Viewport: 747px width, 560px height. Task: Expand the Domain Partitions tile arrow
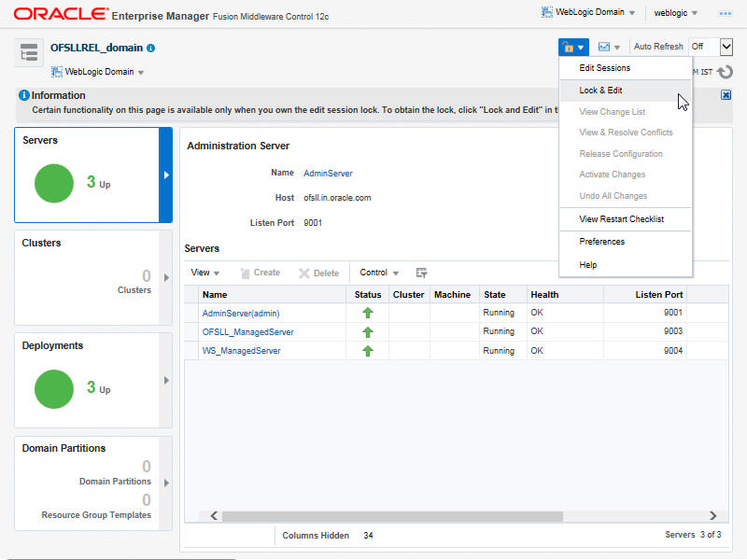pyautogui.click(x=166, y=483)
